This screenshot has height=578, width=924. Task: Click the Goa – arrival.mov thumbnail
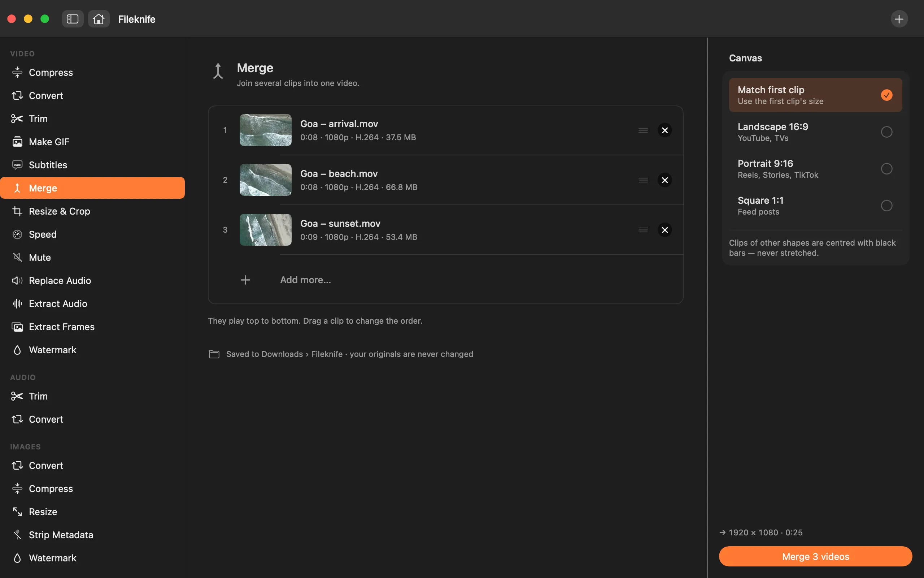point(265,130)
